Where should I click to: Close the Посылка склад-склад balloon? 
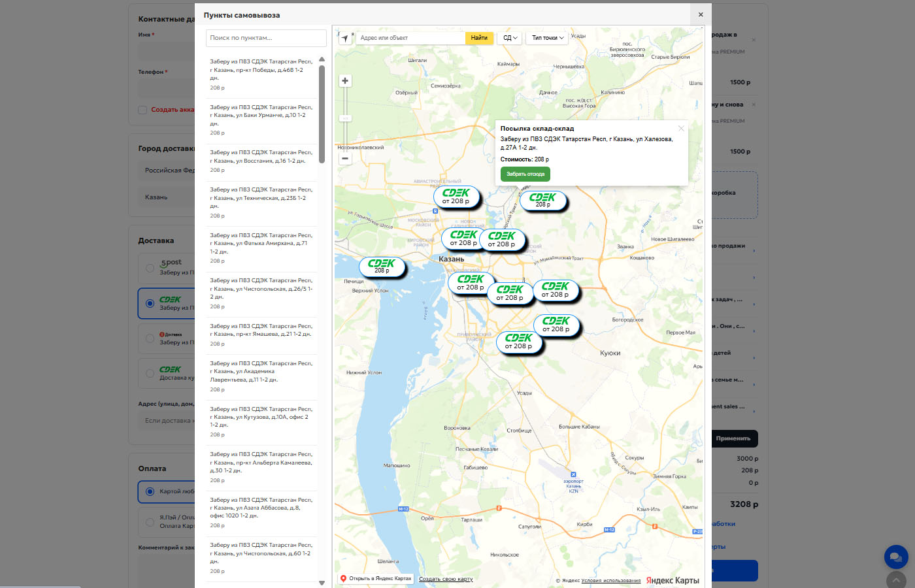(x=681, y=128)
